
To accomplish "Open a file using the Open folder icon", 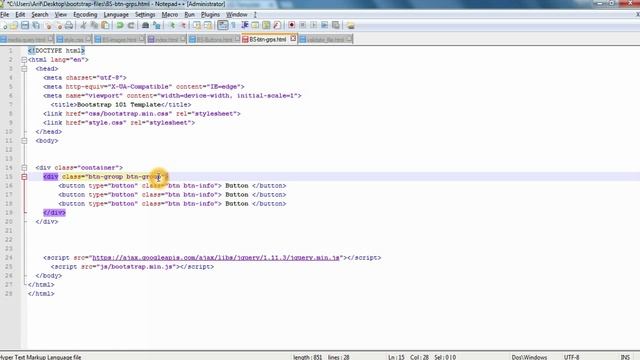I will [14, 25].
